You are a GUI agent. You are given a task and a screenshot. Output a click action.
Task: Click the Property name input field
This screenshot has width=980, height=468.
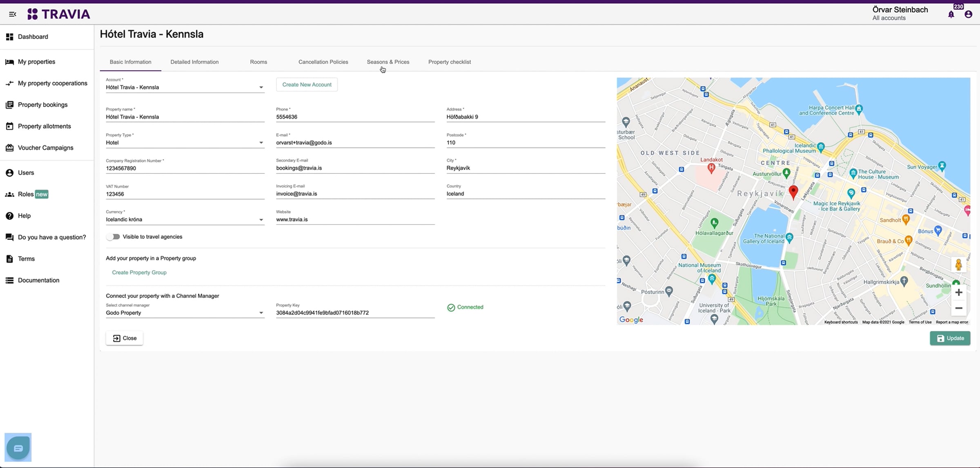click(x=185, y=117)
